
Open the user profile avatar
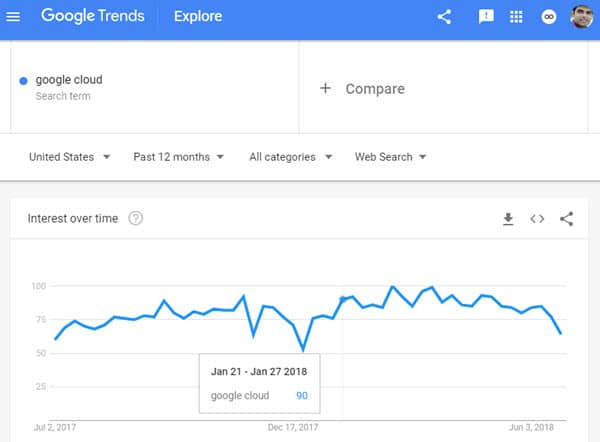click(582, 17)
